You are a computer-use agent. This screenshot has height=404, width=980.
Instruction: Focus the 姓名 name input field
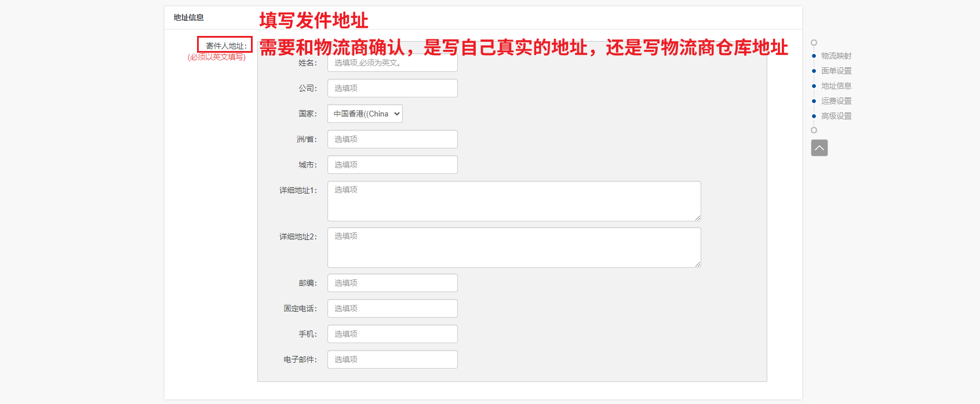pyautogui.click(x=392, y=63)
